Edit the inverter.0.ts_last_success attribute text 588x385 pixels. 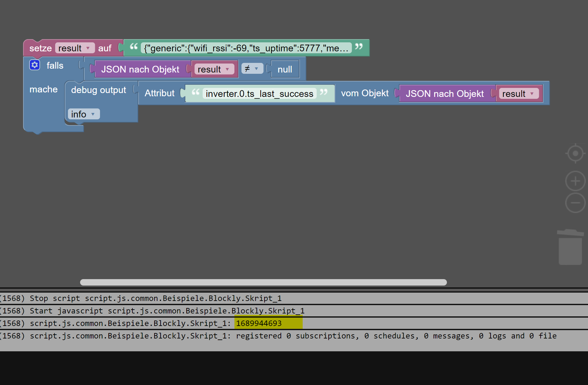coord(259,94)
